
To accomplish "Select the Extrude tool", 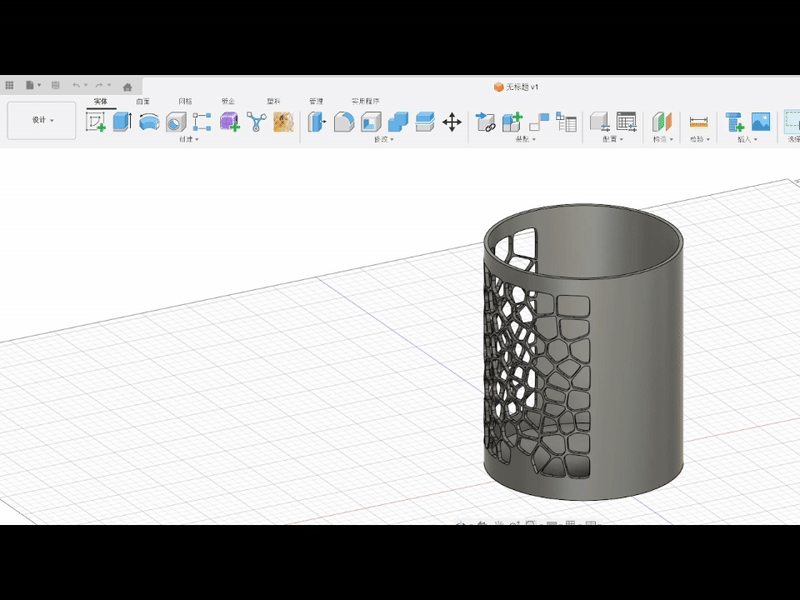I will (122, 122).
